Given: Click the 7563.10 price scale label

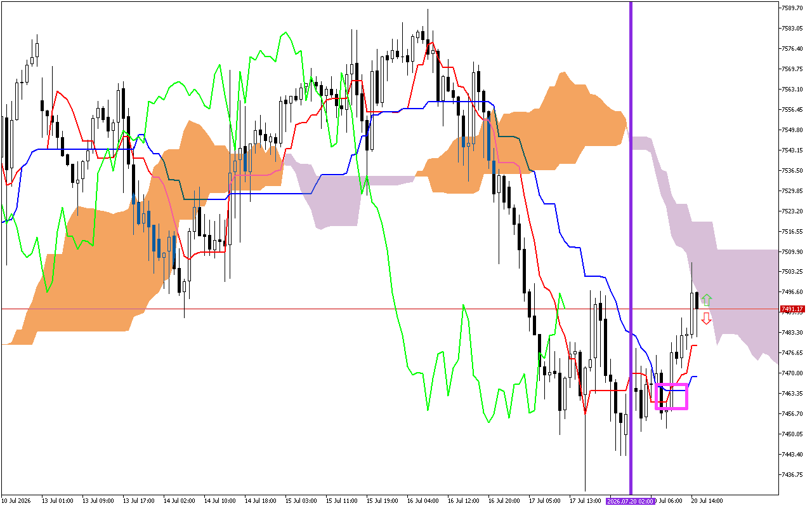Looking at the screenshot, I should (794, 90).
